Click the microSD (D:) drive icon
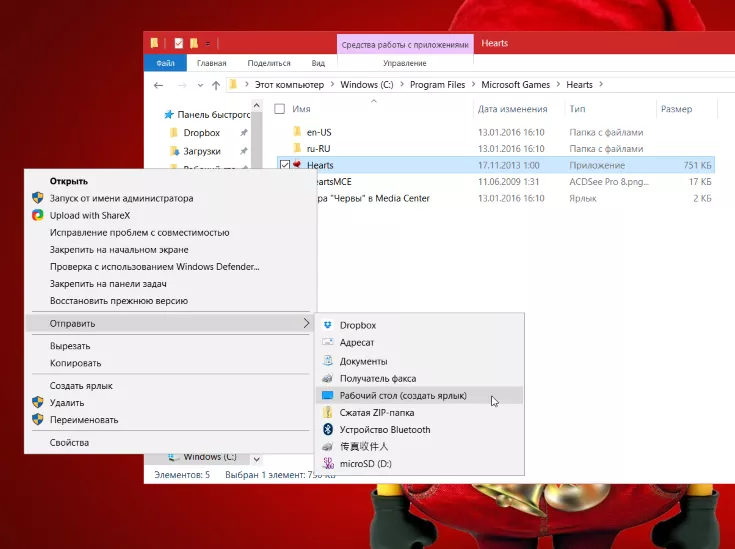Image resolution: width=735 pixels, height=549 pixels. (x=328, y=463)
